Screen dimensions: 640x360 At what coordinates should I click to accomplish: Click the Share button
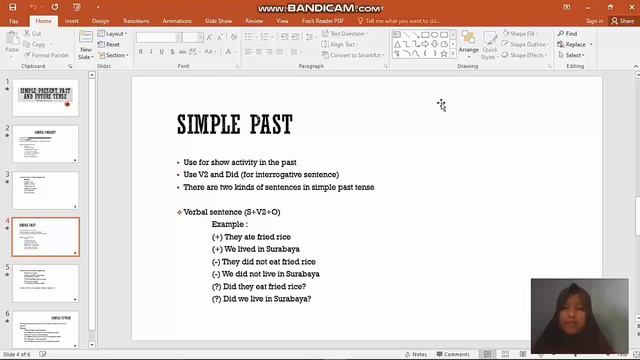tap(623, 21)
